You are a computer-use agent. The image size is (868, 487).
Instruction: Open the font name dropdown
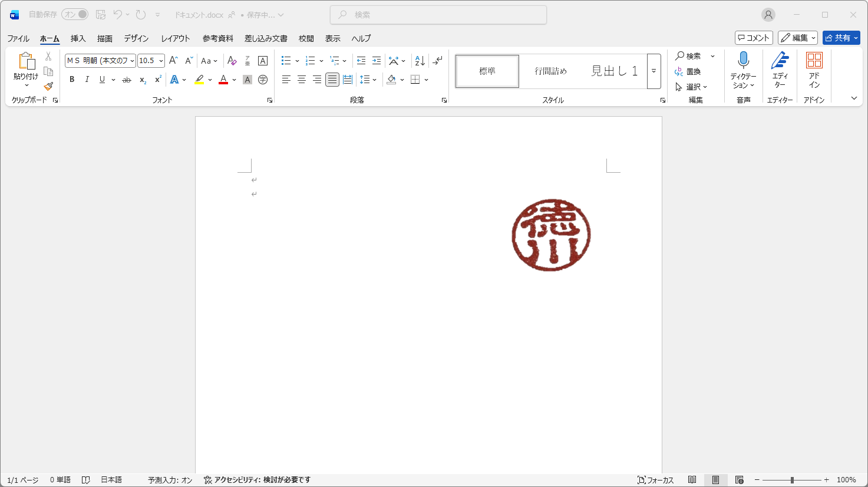pyautogui.click(x=132, y=61)
